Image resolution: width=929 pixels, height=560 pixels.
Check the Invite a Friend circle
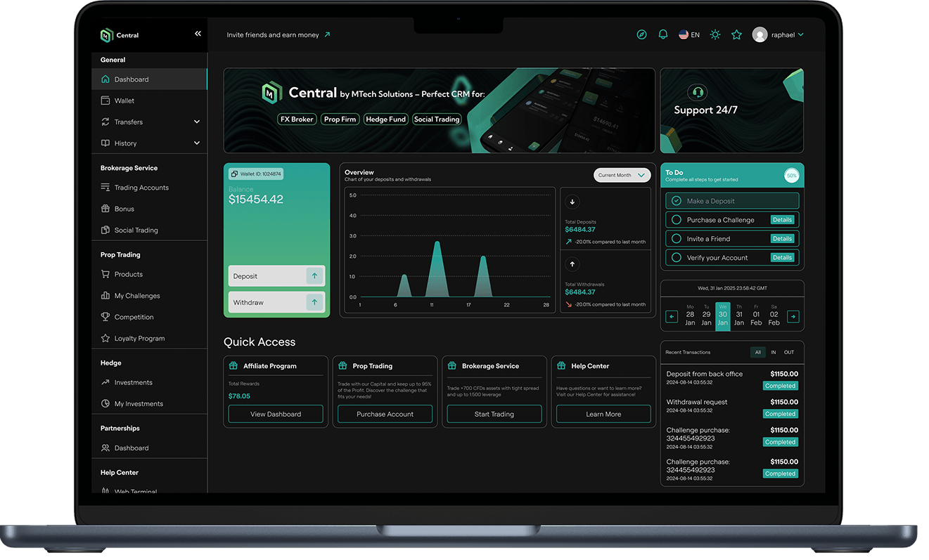click(x=677, y=239)
